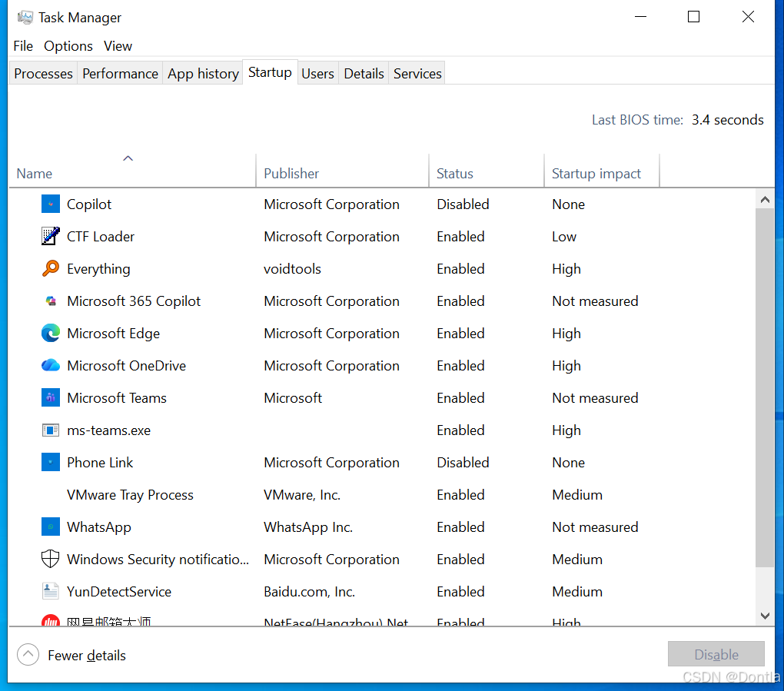The width and height of the screenshot is (784, 691).
Task: Select the Microsoft OneDrive entry name
Action: (x=127, y=366)
